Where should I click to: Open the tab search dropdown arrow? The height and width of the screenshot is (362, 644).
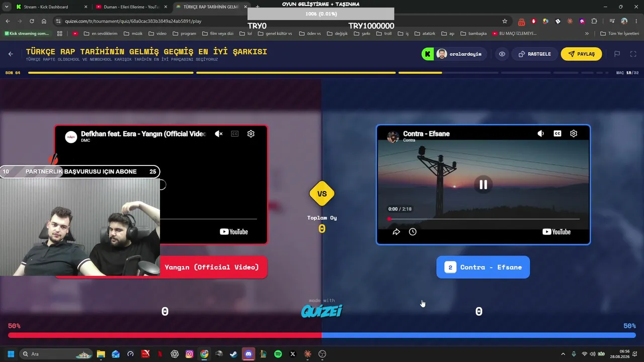(x=7, y=7)
